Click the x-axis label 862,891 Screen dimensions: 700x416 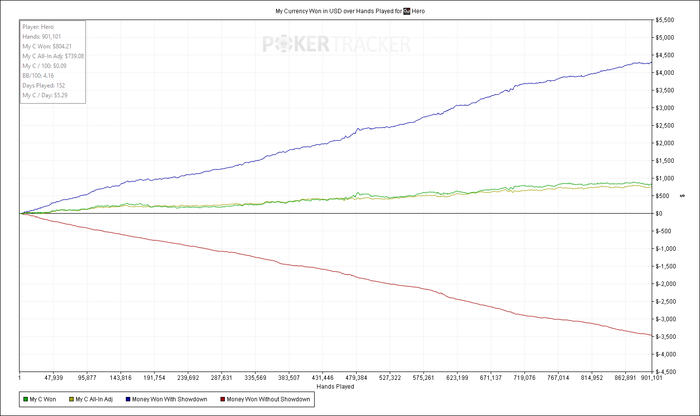click(625, 378)
